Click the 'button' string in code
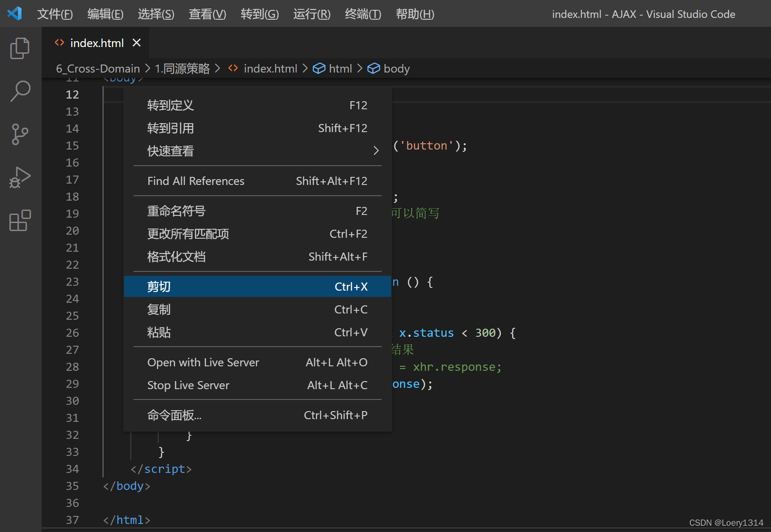 coord(426,146)
